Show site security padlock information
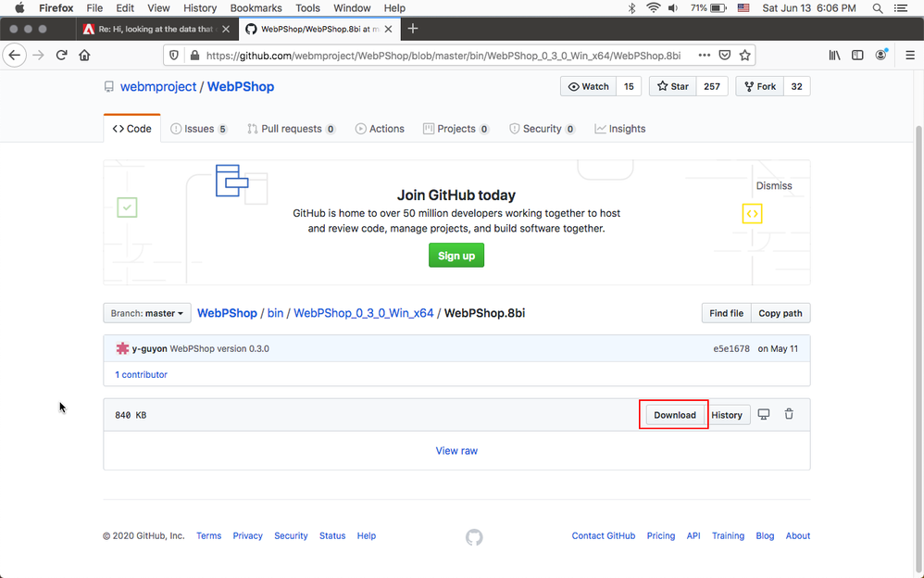 coord(194,56)
